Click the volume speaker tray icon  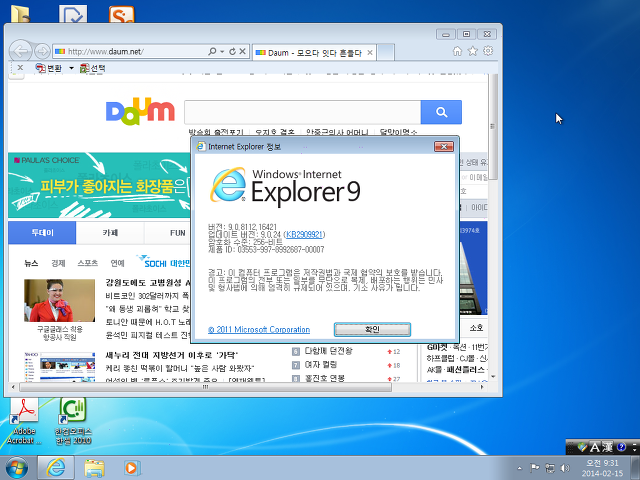pos(565,468)
